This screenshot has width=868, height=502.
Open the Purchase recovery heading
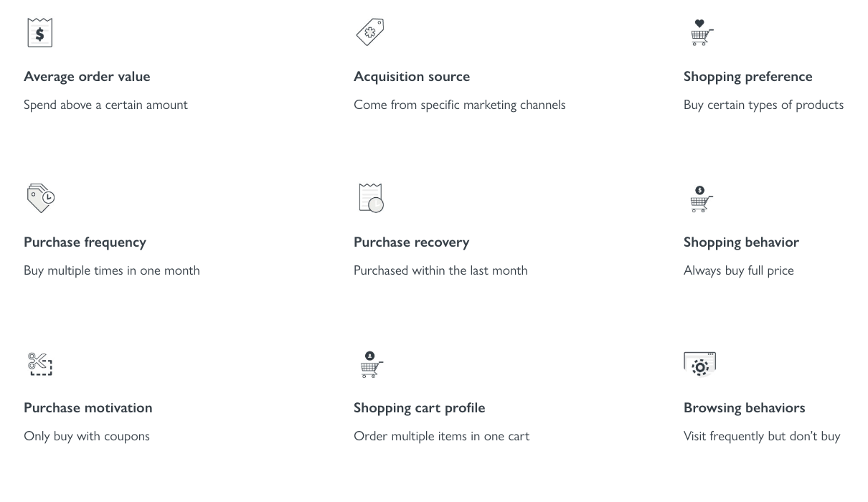[411, 242]
